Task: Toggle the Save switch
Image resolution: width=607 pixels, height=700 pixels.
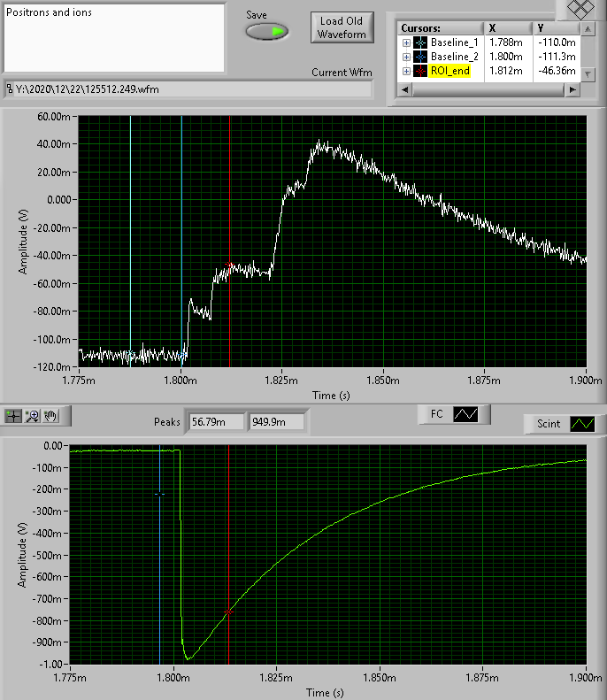Action: (266, 32)
